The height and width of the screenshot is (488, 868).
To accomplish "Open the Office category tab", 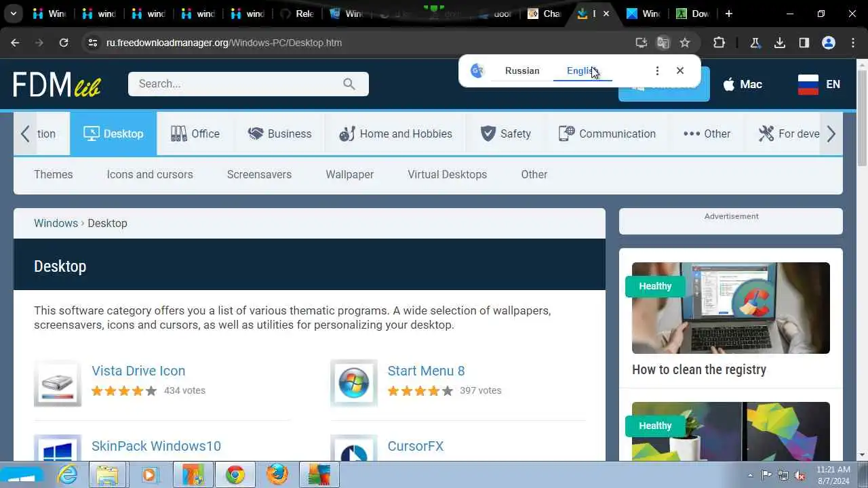I will pos(195,134).
